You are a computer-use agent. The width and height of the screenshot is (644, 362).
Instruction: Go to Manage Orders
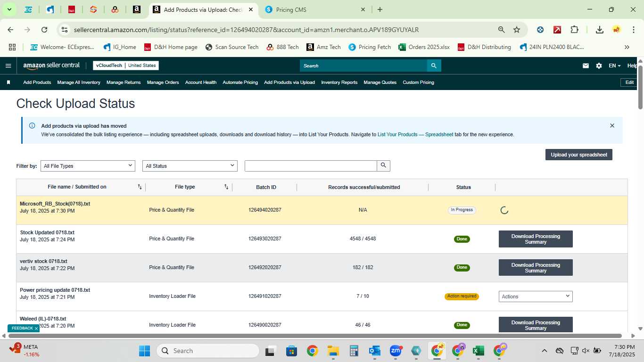(x=163, y=82)
